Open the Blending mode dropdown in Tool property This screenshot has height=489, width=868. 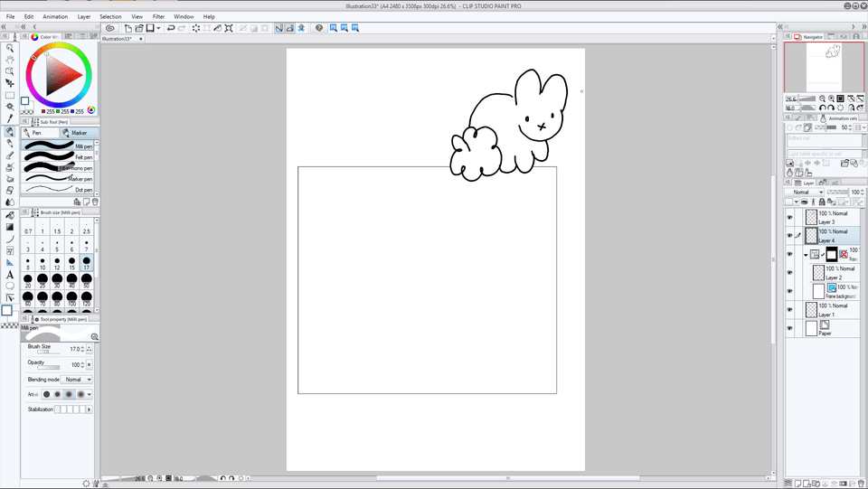coord(77,380)
